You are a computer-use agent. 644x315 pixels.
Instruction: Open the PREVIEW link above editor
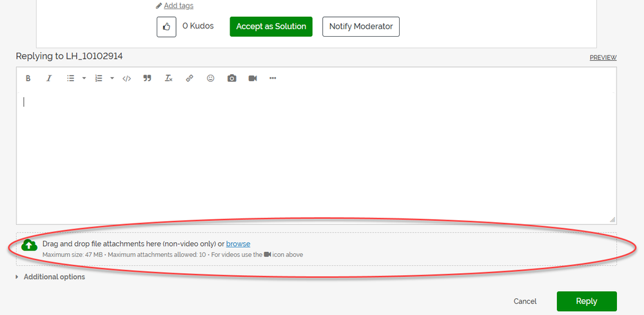pos(603,58)
